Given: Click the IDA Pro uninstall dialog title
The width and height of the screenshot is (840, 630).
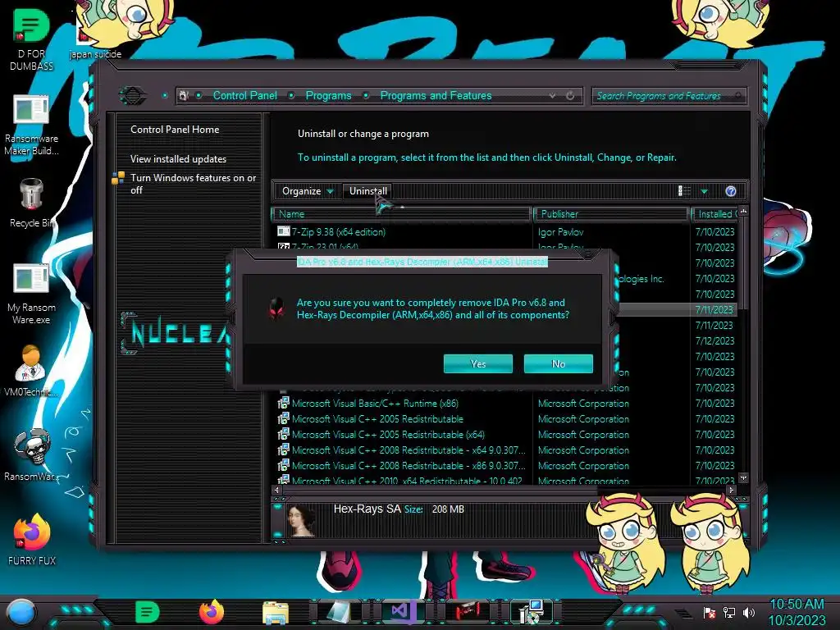Looking at the screenshot, I should coord(422,262).
